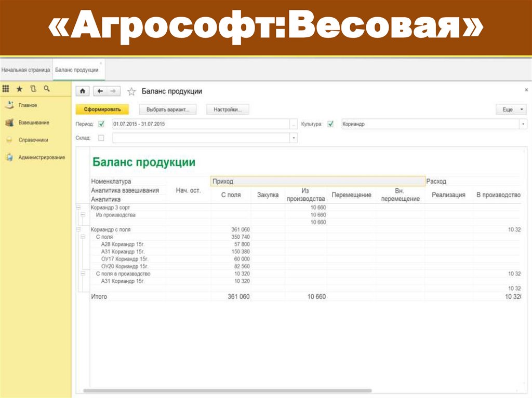Screen dimensions: 532x398
Task: Click the Сформировать button
Action: point(102,109)
